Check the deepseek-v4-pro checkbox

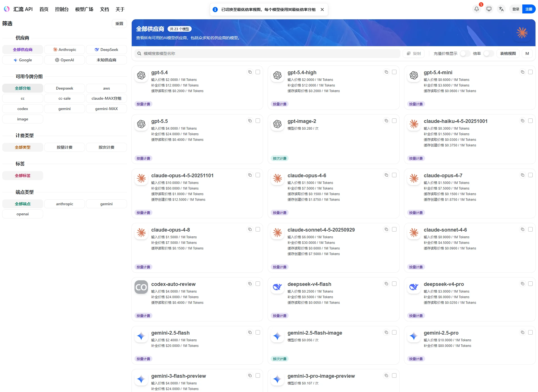530,284
